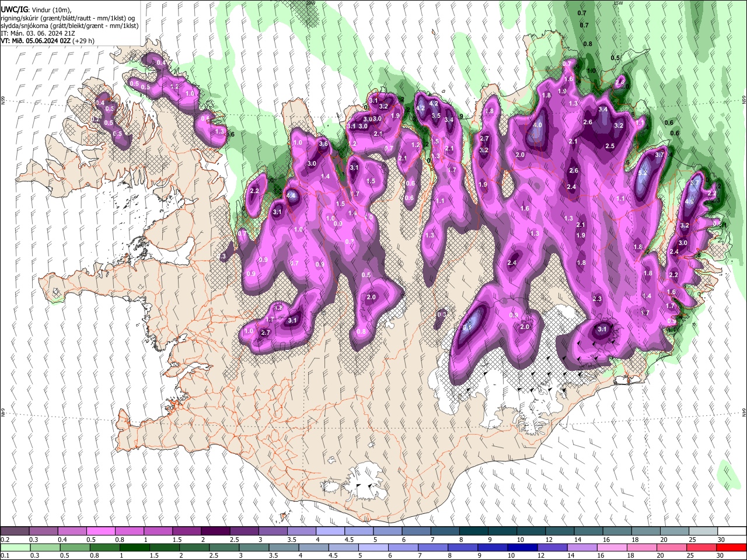Click the 'slydda/snjókoma' description line
The height and width of the screenshot is (560, 747).
tap(69, 26)
